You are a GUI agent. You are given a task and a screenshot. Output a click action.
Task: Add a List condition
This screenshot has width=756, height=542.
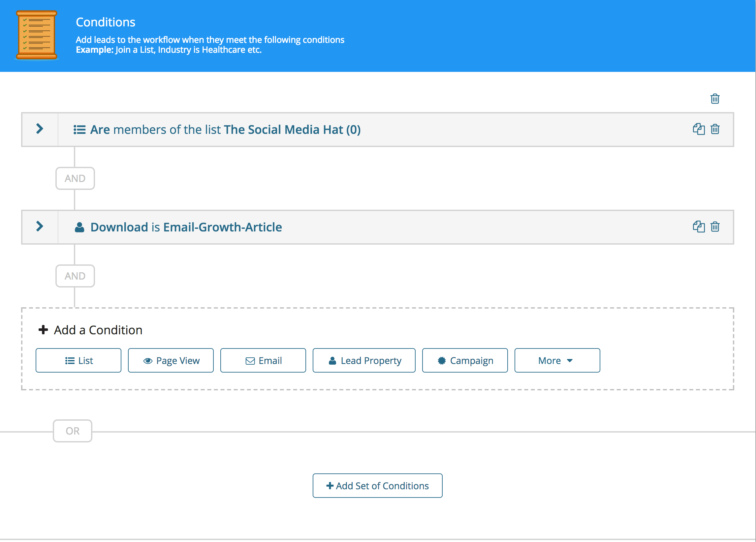[x=78, y=360]
